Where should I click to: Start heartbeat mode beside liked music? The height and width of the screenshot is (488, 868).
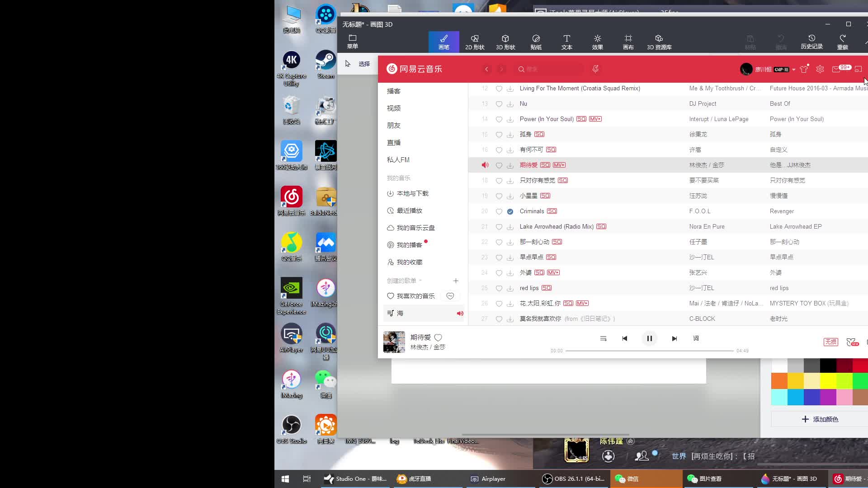tap(450, 296)
